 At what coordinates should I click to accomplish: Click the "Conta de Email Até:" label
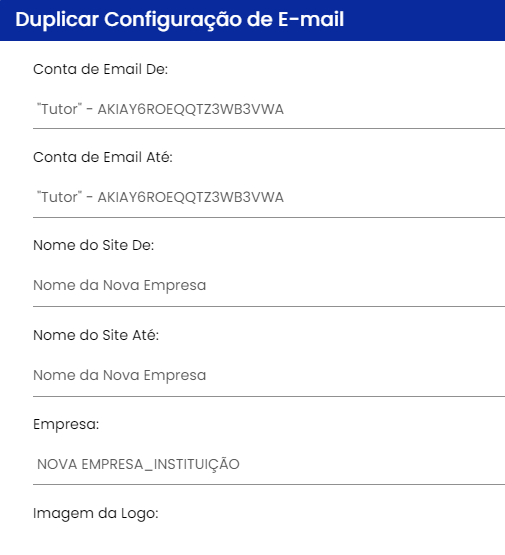[x=103, y=157]
